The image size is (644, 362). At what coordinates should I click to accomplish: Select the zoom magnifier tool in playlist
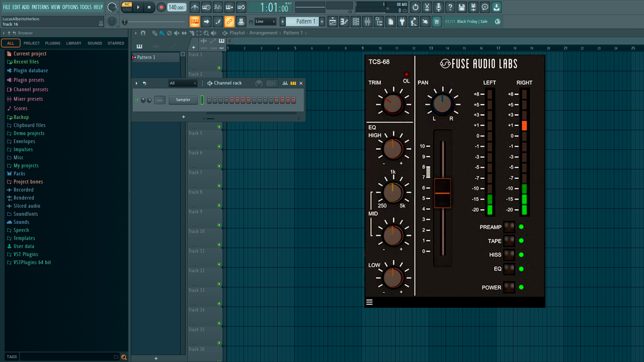[206, 33]
